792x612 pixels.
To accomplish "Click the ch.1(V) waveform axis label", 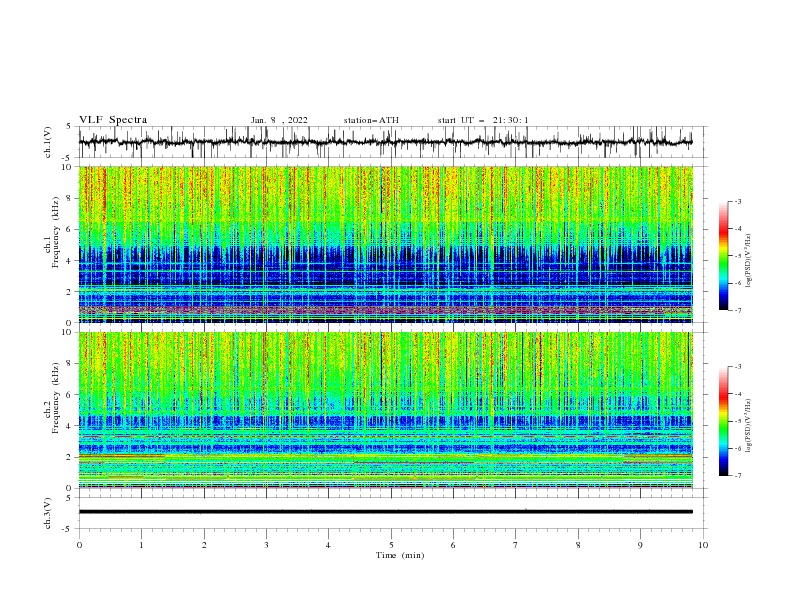I will (48, 142).
